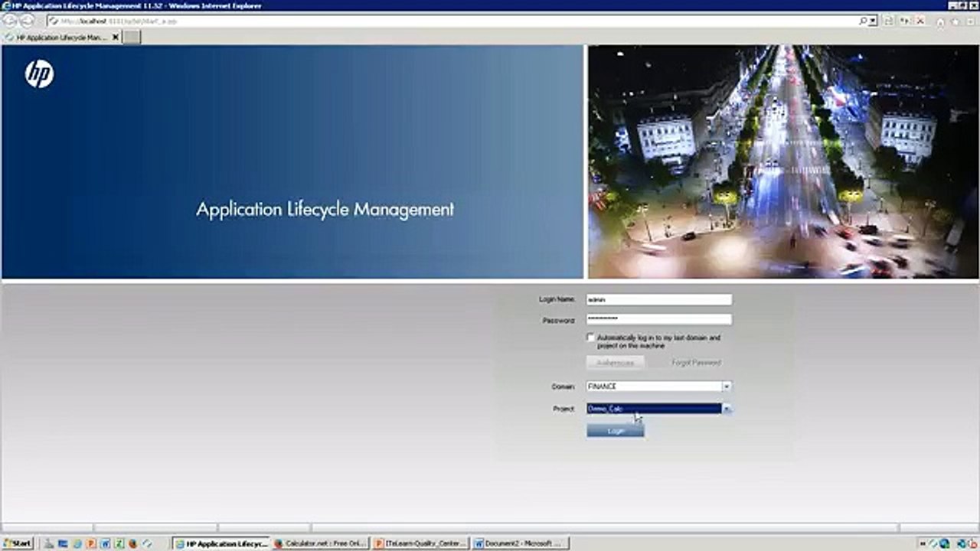
Task: Open the Windows Start menu
Action: point(17,544)
